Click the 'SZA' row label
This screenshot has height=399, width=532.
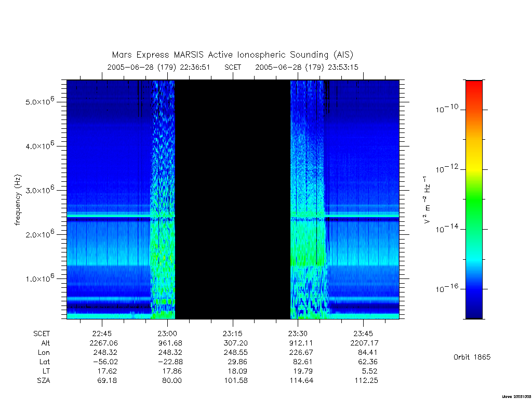[44, 381]
